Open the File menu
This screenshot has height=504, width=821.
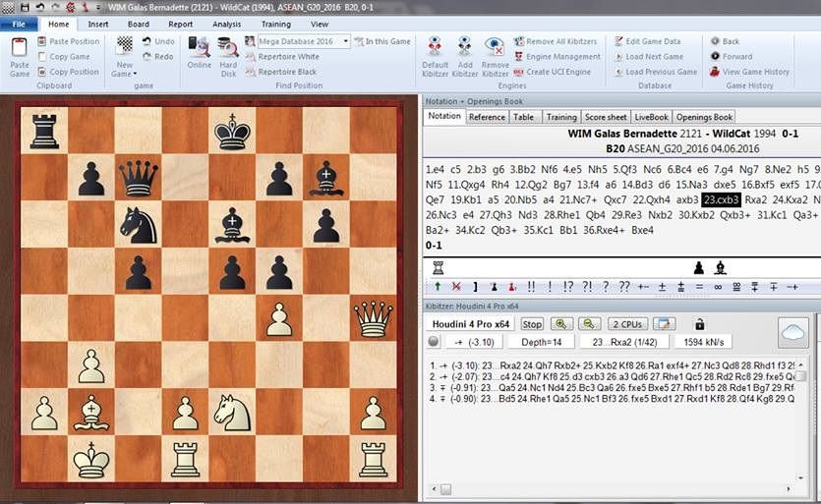pos(19,25)
